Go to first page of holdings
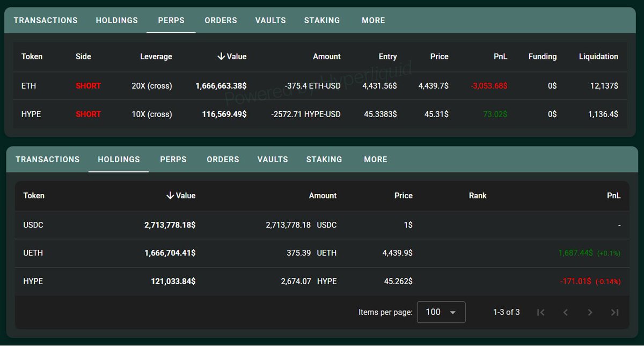Image resolution: width=644 pixels, height=346 pixels. click(541, 312)
